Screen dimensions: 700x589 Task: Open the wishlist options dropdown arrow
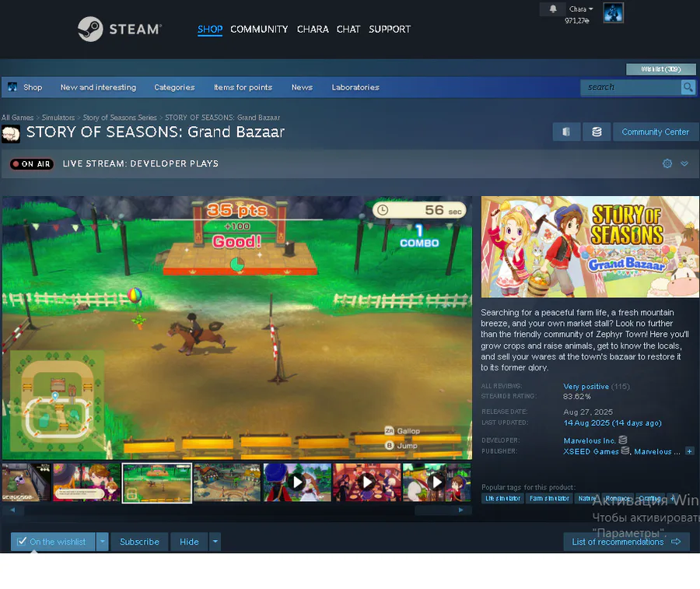coord(102,542)
